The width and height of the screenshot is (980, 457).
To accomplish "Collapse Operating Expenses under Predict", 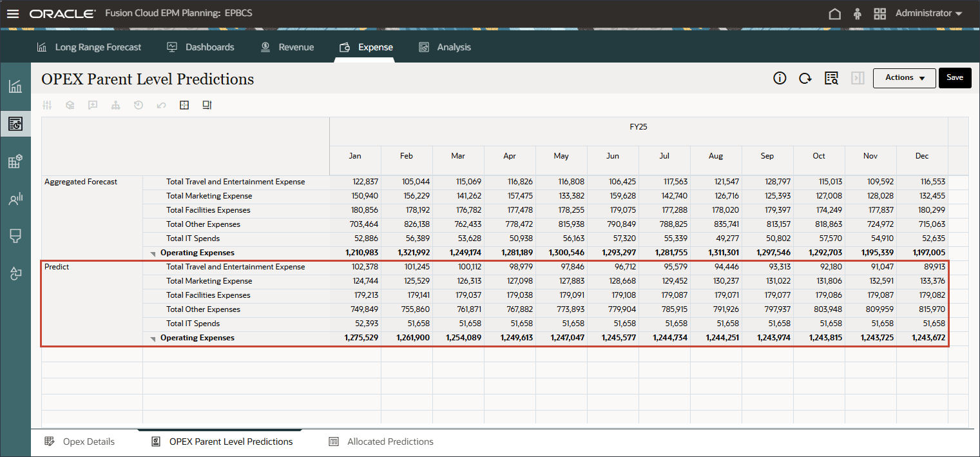I will click(x=153, y=338).
